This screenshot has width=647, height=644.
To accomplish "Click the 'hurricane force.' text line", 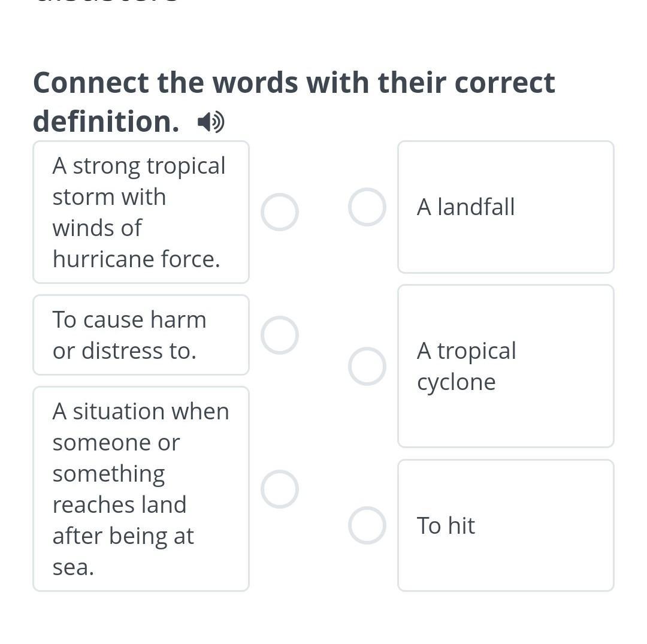I will click(137, 259).
